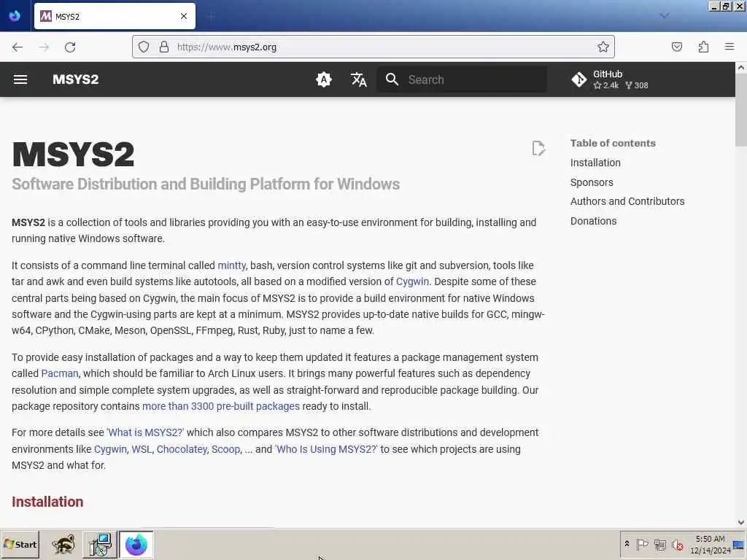Open the Chocolatey link
Screen dimensions: 747x560
click(x=182, y=449)
